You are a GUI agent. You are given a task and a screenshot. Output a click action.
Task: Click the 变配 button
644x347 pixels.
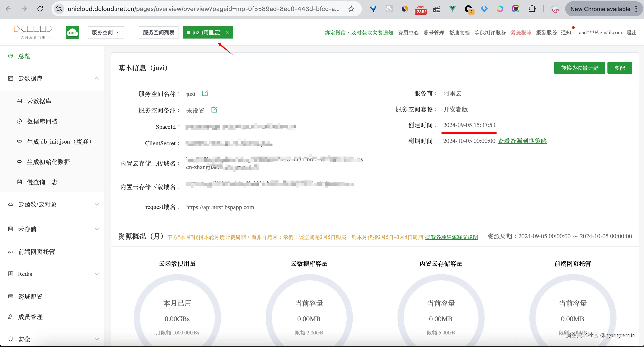tap(620, 68)
